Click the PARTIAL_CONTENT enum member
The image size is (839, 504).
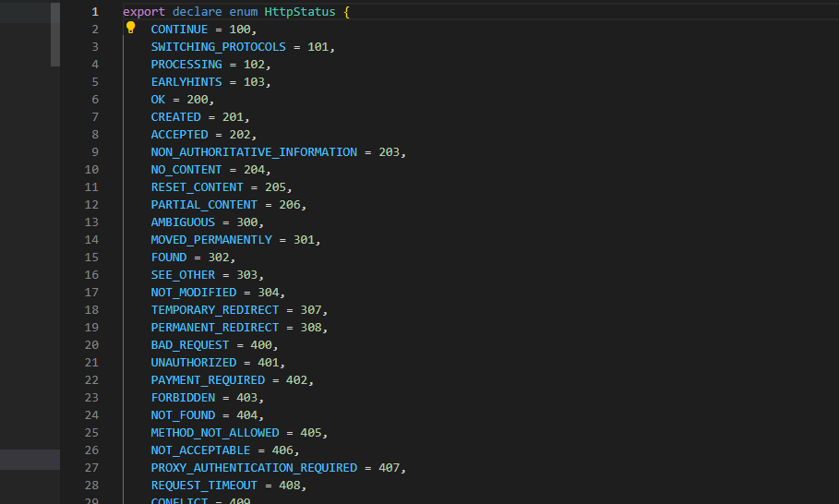click(x=204, y=205)
